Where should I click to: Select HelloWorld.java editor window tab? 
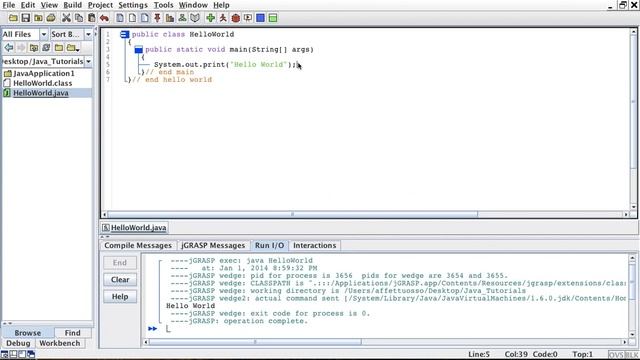tap(134, 227)
